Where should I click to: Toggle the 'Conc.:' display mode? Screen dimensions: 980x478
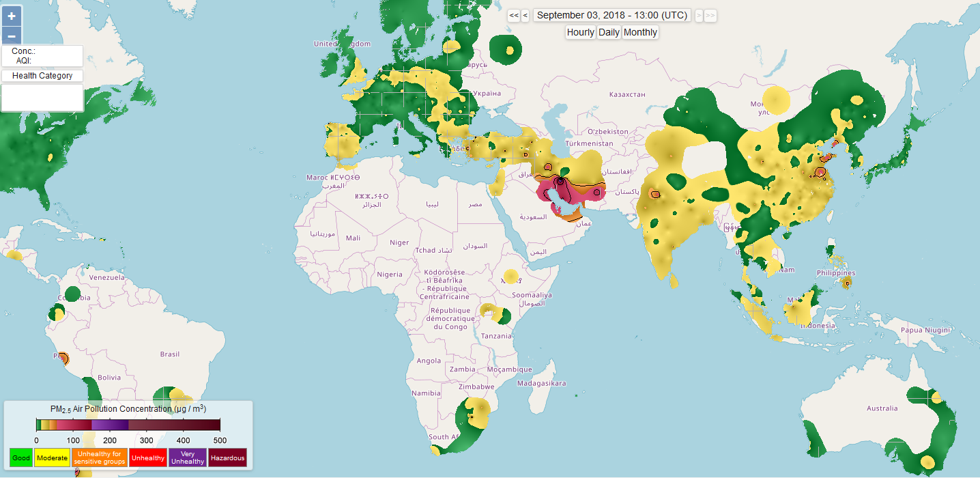25,51
